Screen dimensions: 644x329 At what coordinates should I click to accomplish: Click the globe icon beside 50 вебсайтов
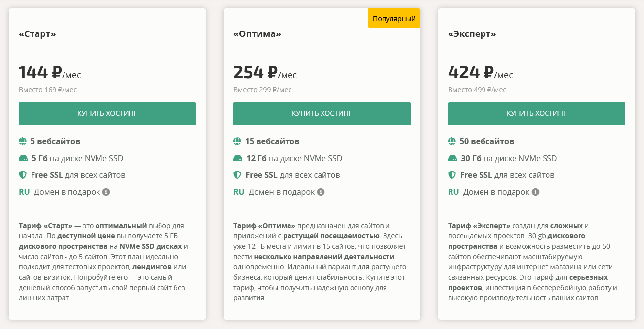point(452,142)
